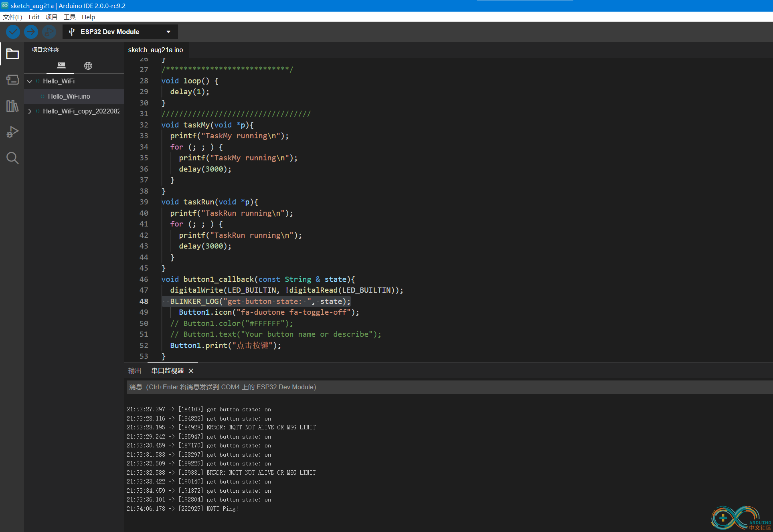Click the delay(1); line in loop

tap(190, 92)
